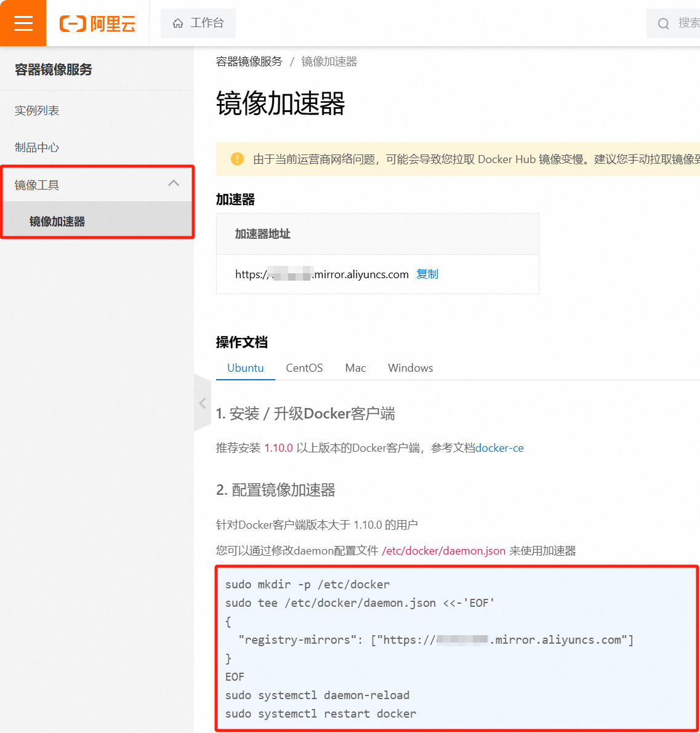Screen dimensions: 700x733
Task: Click 镜像加速器 breadcrumb item
Action: click(x=329, y=62)
